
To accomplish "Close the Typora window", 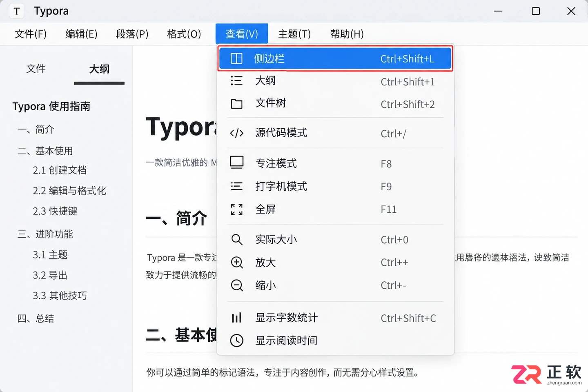I will [571, 11].
